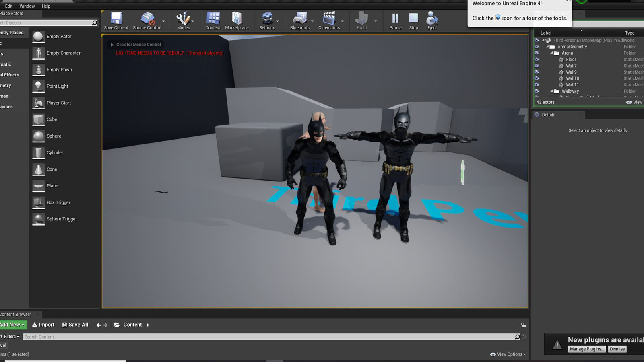Click the Add New button
Viewport: 644px width, 362px height.
pos(13,325)
